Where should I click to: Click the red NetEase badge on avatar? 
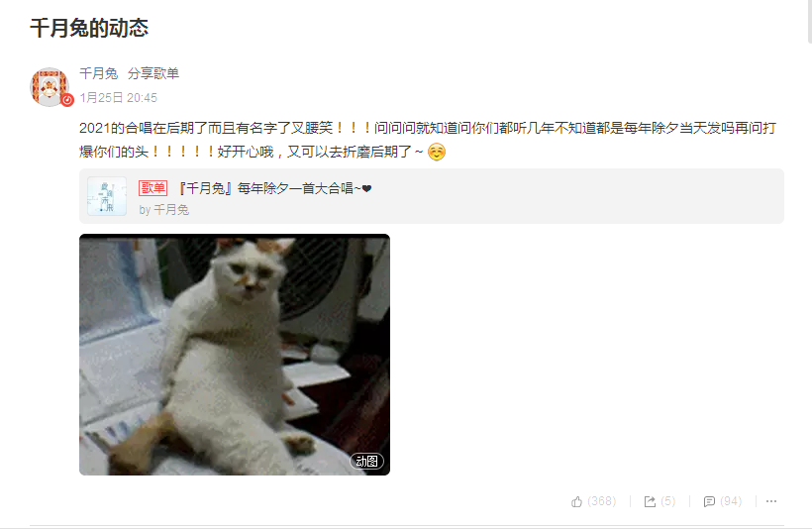67,100
